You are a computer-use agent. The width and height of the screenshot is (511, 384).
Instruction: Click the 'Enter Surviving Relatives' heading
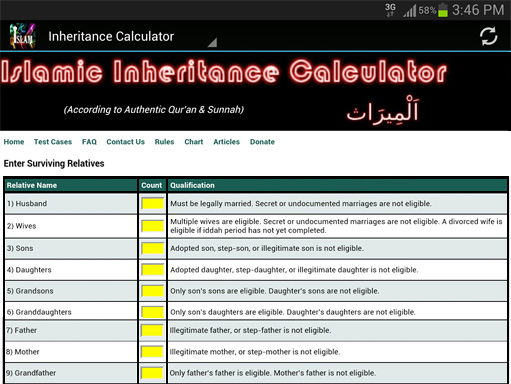pos(54,164)
